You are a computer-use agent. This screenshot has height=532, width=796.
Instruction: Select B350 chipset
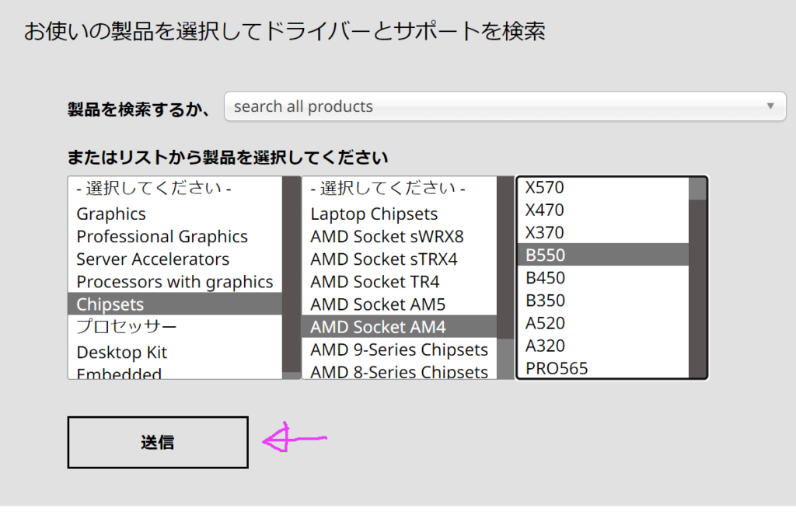(x=603, y=301)
